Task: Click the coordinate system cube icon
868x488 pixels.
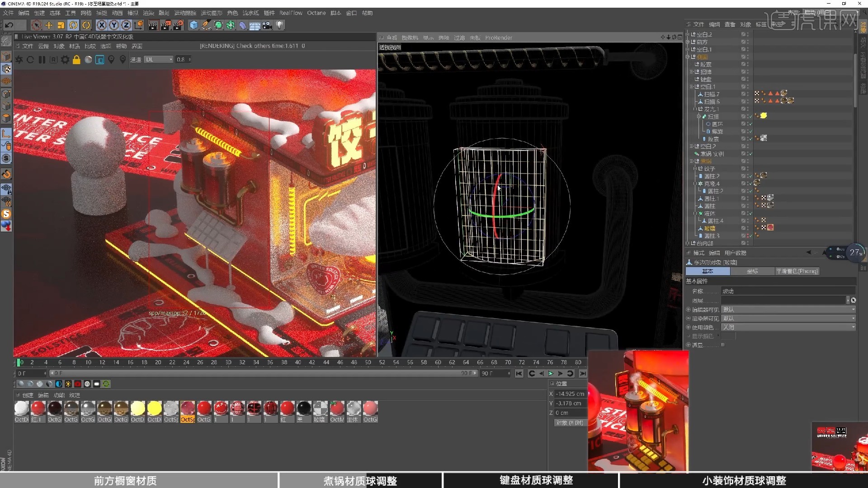Action: pyautogui.click(x=139, y=25)
